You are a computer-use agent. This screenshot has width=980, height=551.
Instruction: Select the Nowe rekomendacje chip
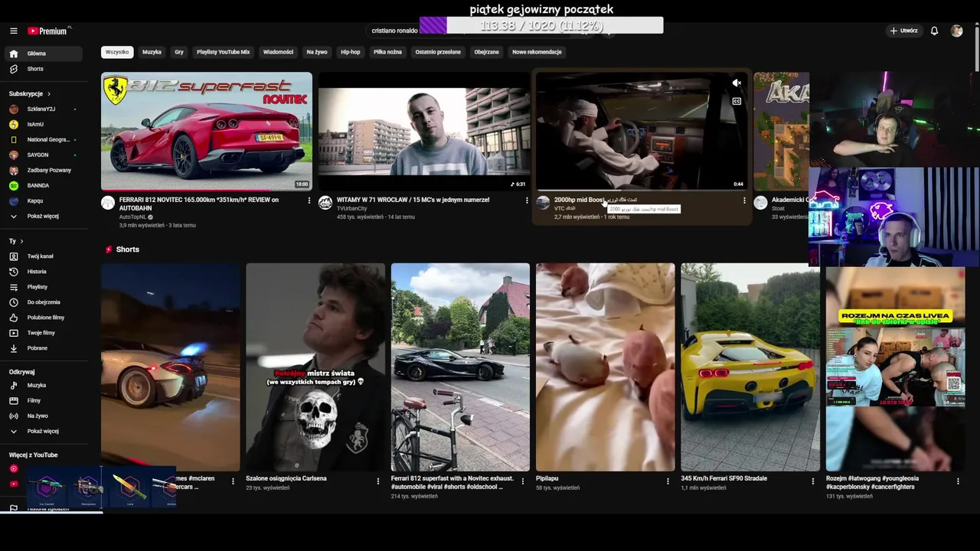tap(537, 52)
